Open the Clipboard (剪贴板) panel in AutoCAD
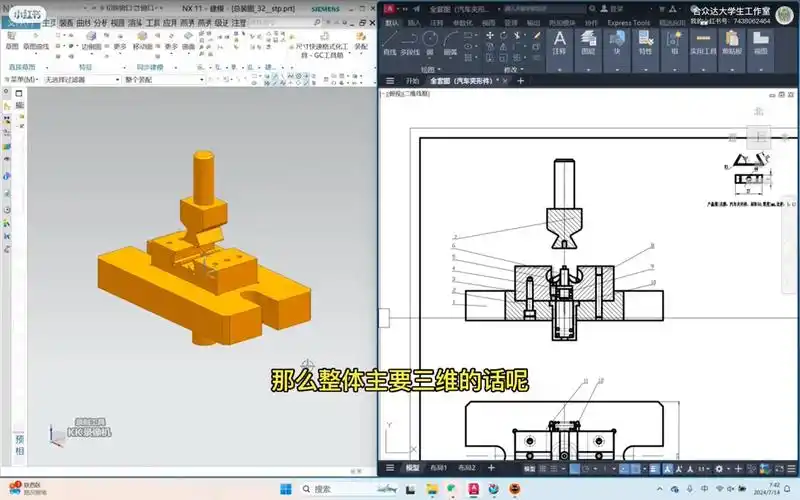 pyautogui.click(x=732, y=50)
